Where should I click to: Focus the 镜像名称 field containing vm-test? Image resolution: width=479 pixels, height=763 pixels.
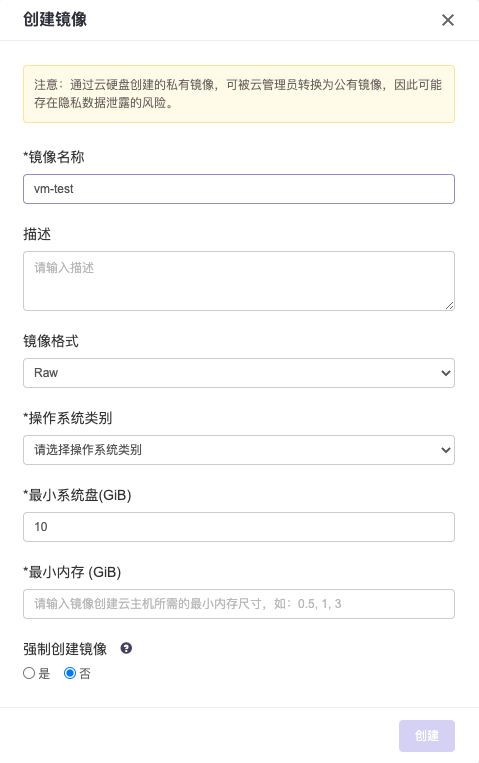(x=239, y=189)
